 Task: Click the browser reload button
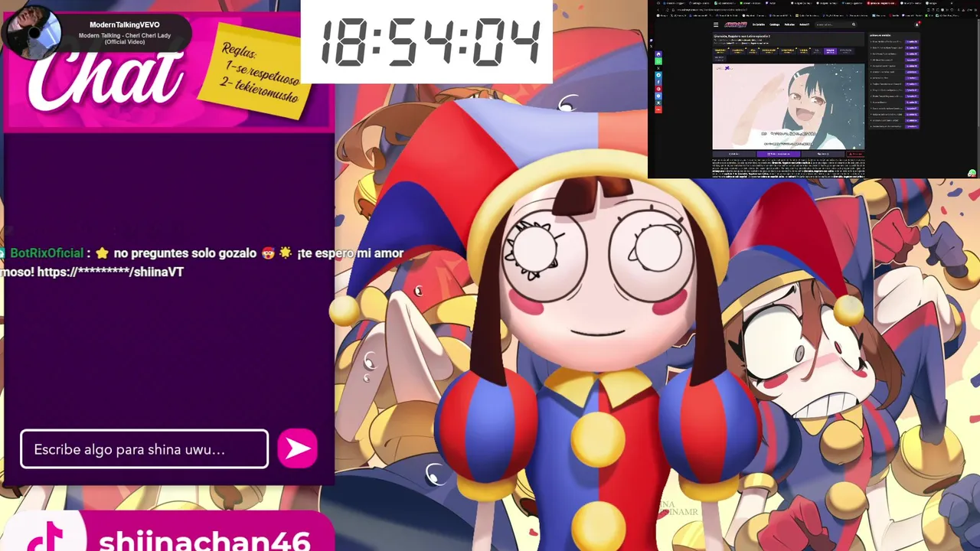click(667, 10)
